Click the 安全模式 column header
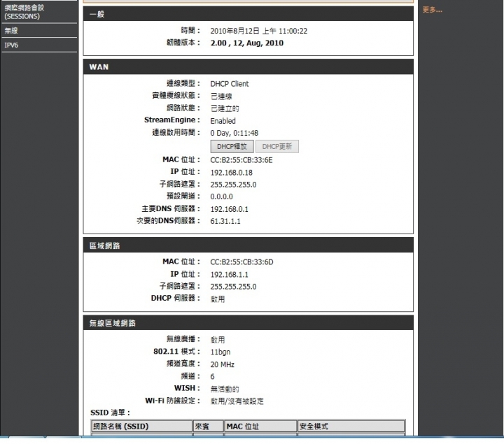 tap(351, 427)
